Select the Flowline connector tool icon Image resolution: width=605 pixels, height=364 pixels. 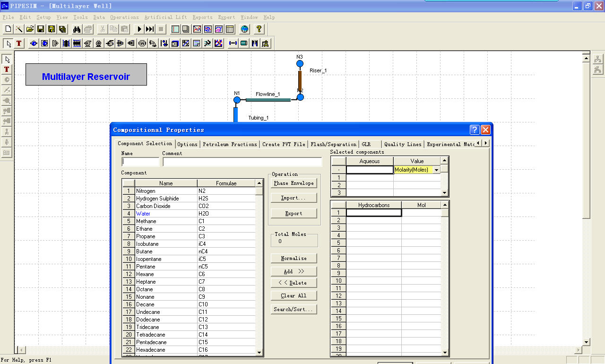(233, 43)
